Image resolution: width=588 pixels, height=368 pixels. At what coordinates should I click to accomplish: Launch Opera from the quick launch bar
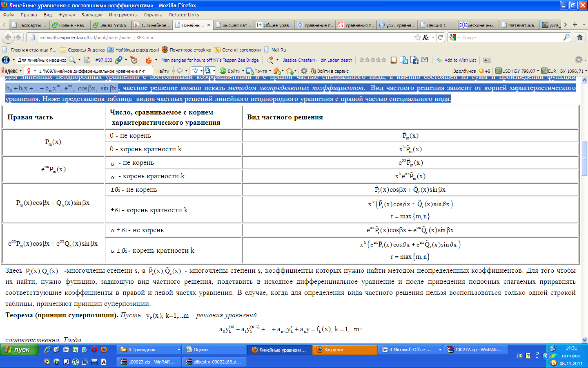click(x=94, y=350)
